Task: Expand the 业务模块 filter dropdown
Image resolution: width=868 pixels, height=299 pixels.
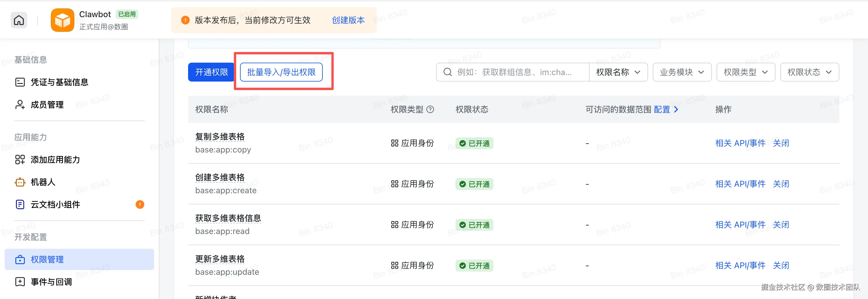Action: [682, 72]
